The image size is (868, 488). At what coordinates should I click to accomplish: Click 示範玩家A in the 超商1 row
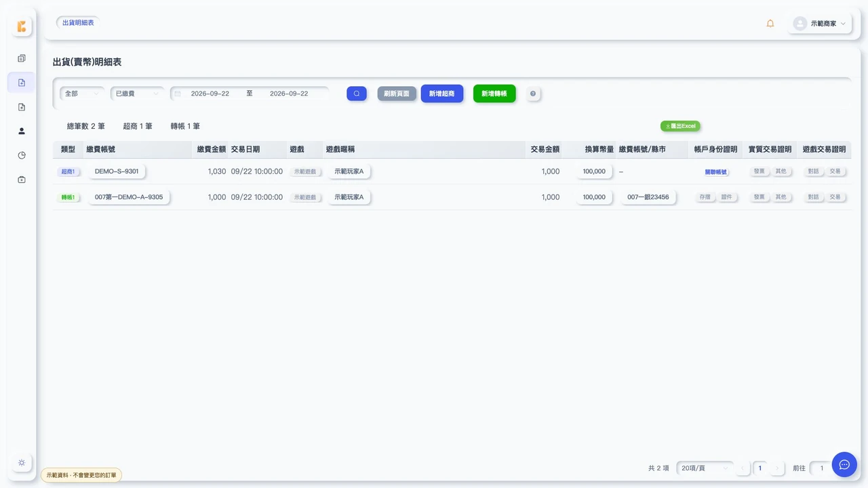[349, 171]
